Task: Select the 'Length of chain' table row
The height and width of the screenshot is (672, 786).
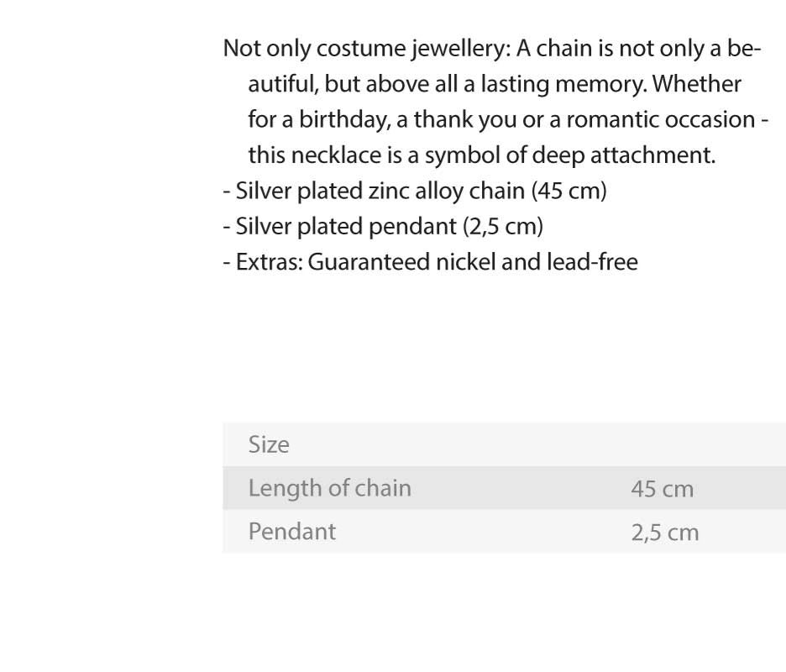Action: tap(505, 488)
